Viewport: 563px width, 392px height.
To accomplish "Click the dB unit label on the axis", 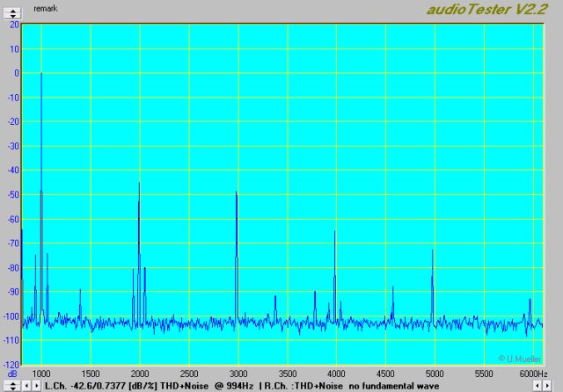I will [11, 374].
